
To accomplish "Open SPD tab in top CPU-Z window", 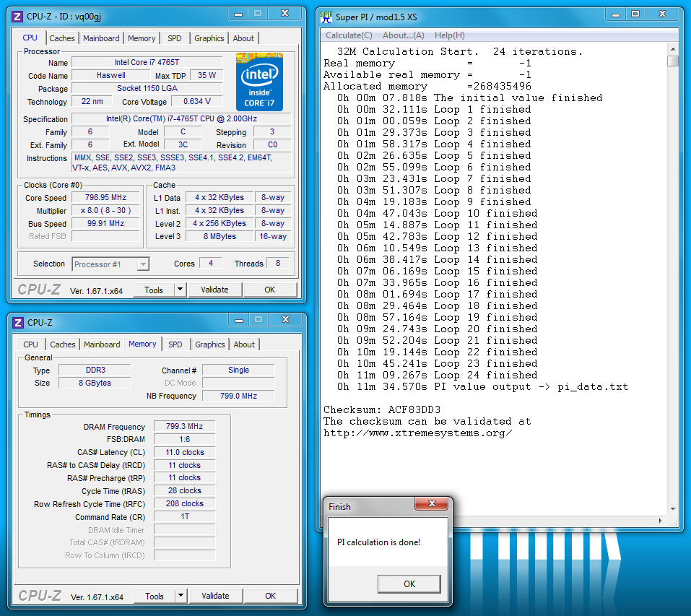I will pyautogui.click(x=175, y=38).
